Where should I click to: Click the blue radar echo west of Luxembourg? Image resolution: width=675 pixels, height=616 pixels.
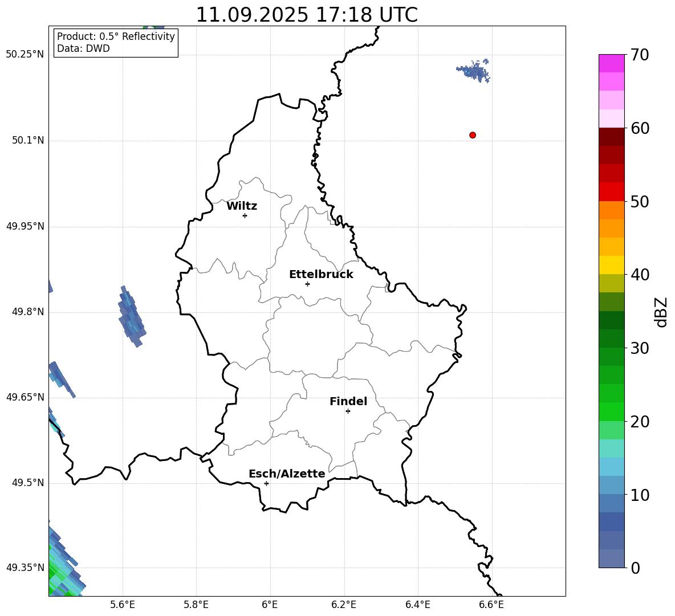coord(132,317)
